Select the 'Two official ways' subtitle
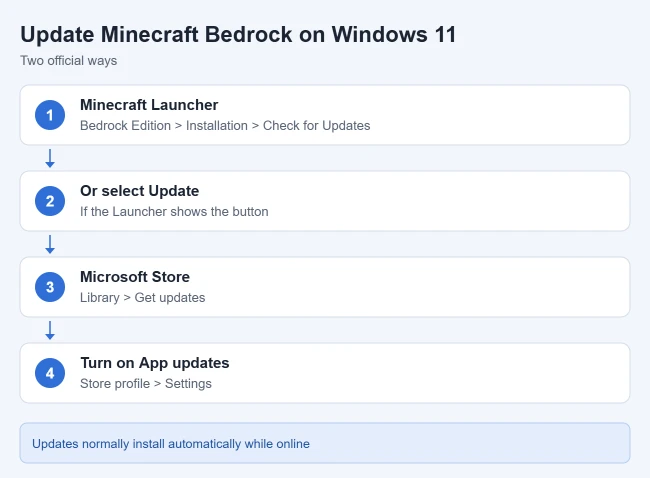This screenshot has height=478, width=650. (69, 61)
